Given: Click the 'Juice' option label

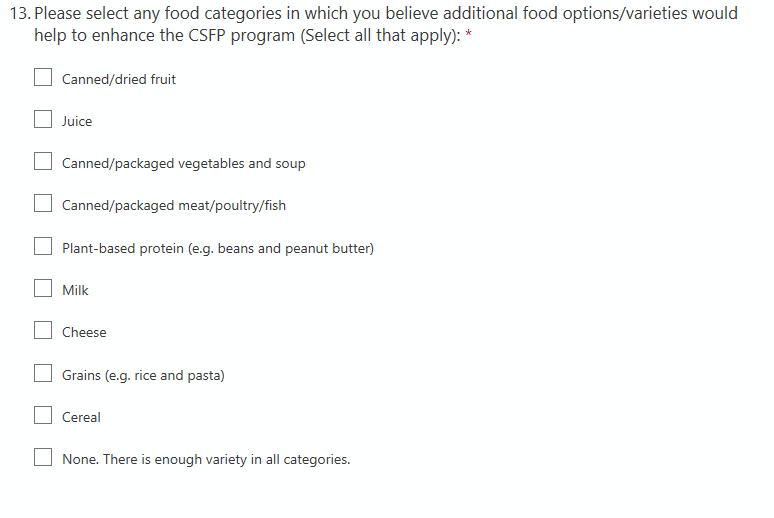Looking at the screenshot, I should [x=77, y=121].
